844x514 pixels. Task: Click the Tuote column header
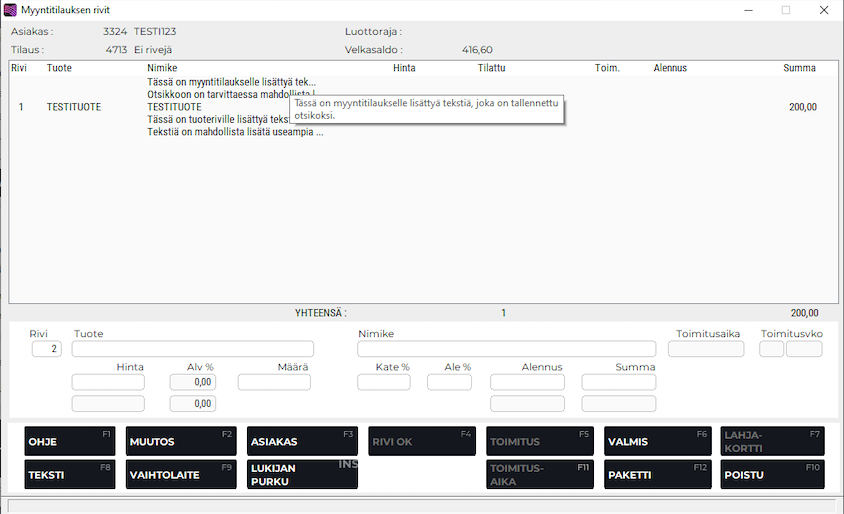(59, 68)
